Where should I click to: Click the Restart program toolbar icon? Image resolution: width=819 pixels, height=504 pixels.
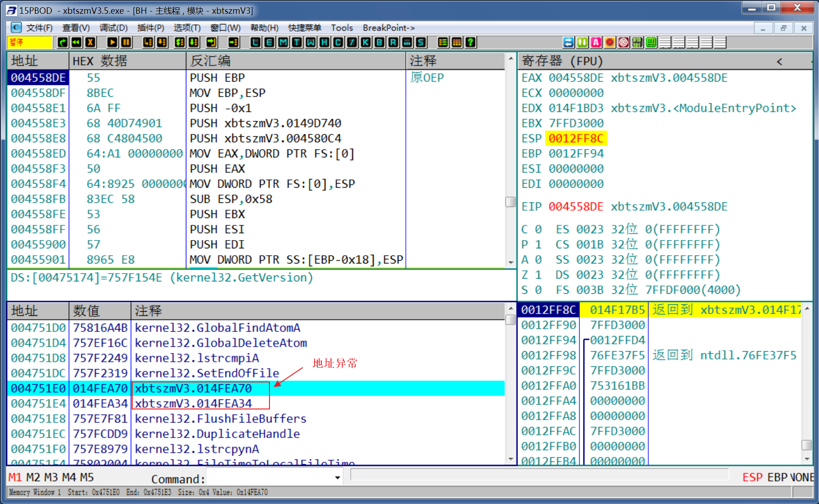coord(77,43)
